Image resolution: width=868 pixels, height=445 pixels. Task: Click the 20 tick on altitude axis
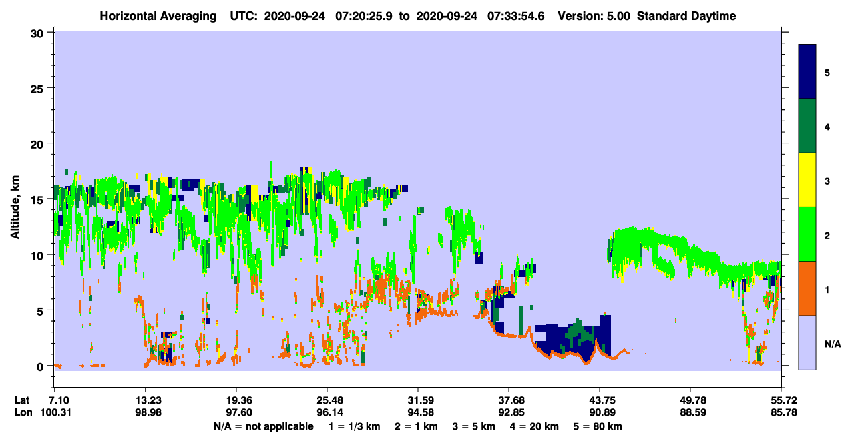pyautogui.click(x=39, y=143)
